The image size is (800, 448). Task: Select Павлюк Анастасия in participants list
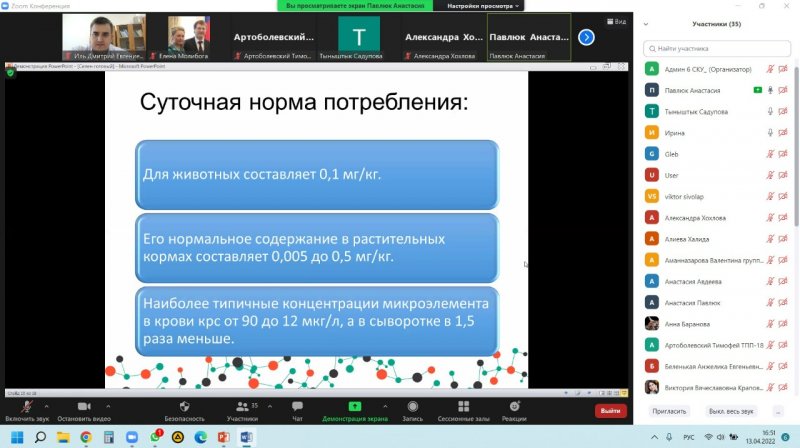point(700,90)
